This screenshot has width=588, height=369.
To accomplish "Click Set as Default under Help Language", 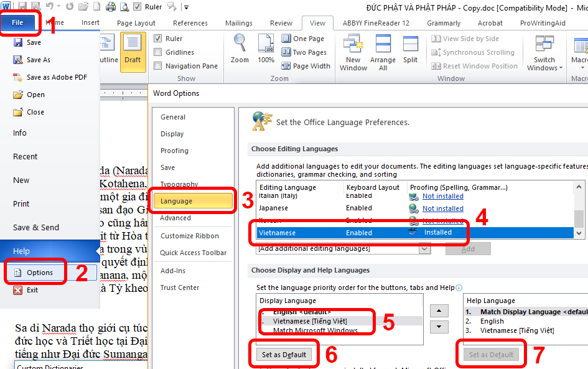I will [491, 355].
